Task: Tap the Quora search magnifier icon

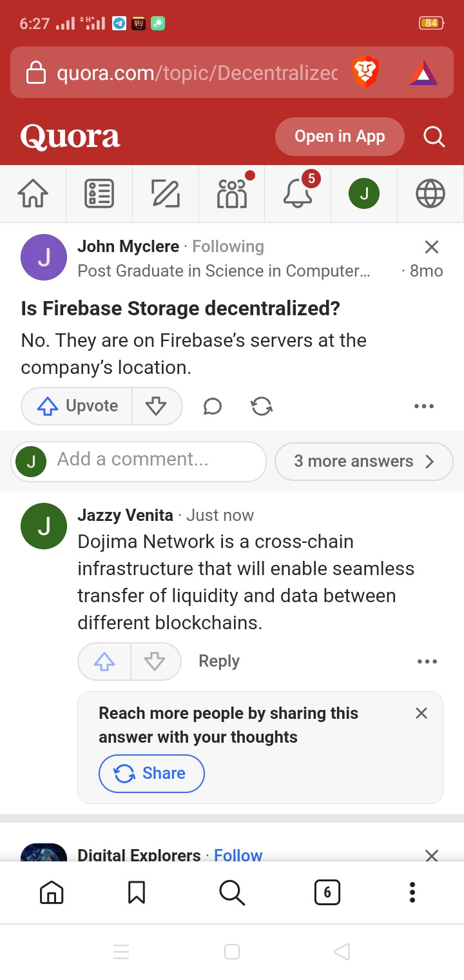Action: coord(434,137)
